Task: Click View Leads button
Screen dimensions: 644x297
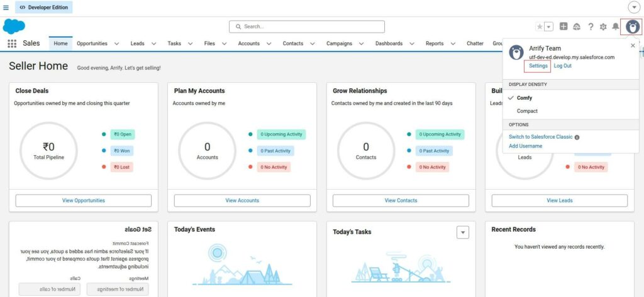Action: point(559,200)
